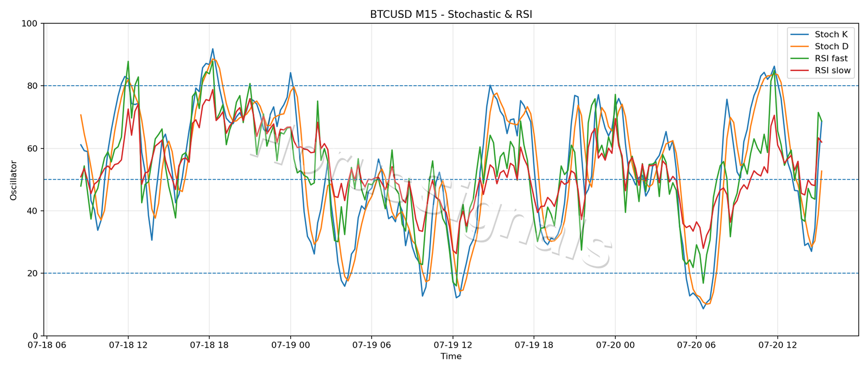Click the y-axis tick label 40

coord(33,211)
